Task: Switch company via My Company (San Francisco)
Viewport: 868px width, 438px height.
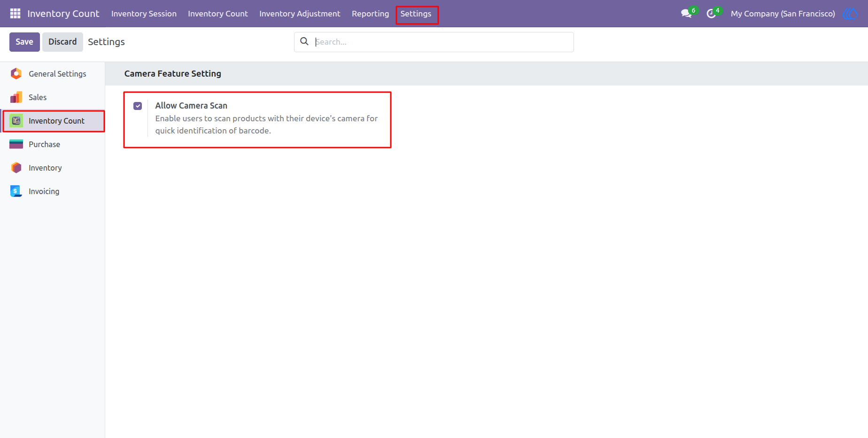Action: point(783,14)
